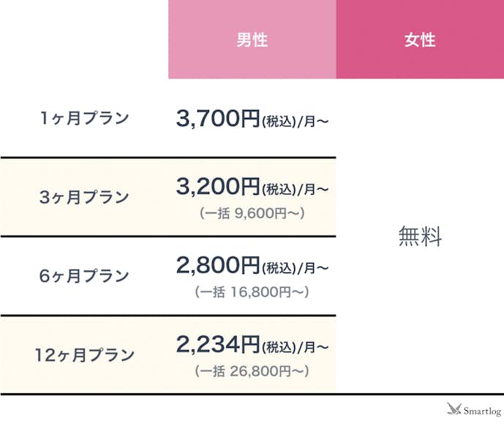Click the Smartlog bird logo icon
Image resolution: width=504 pixels, height=424 pixels.
coord(453,410)
